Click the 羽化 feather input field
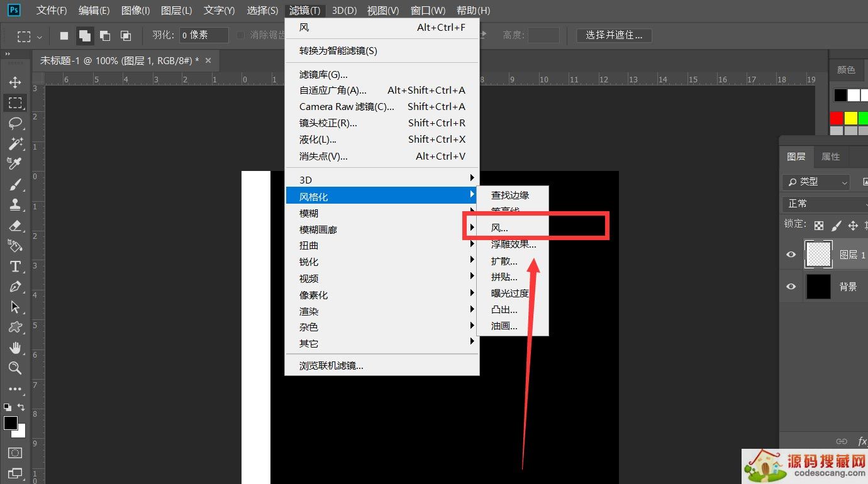The width and height of the screenshot is (868, 484). pos(204,35)
